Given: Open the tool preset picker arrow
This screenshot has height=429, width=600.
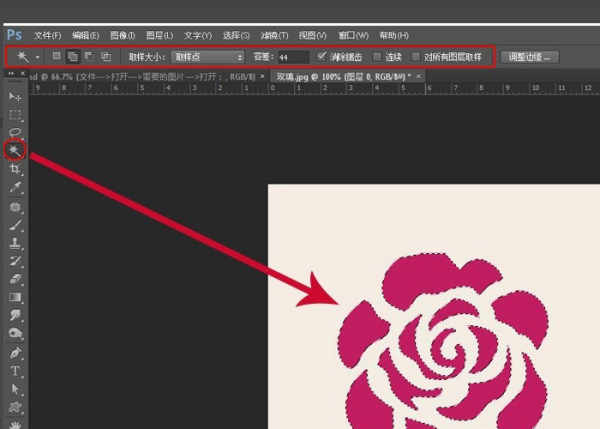Looking at the screenshot, I should point(38,57).
